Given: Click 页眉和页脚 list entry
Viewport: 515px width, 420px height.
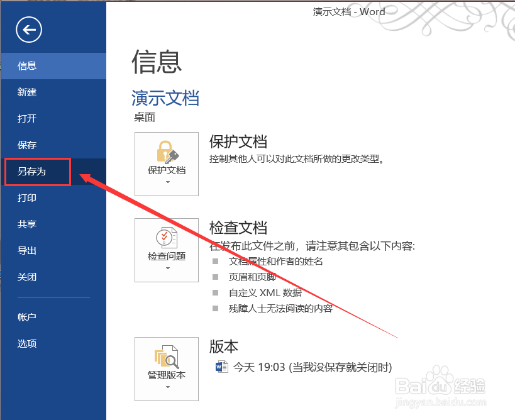Looking at the screenshot, I should click(x=252, y=277).
